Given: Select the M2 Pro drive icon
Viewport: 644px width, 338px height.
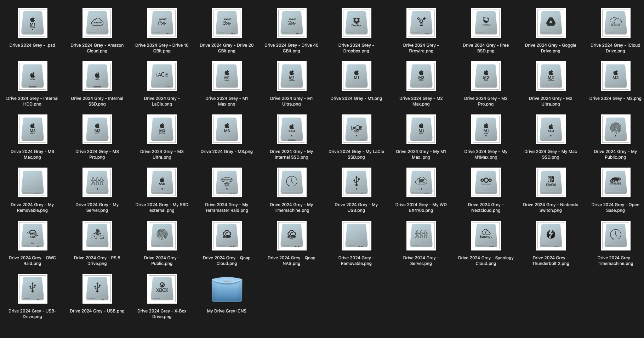Looking at the screenshot, I should tap(486, 76).
